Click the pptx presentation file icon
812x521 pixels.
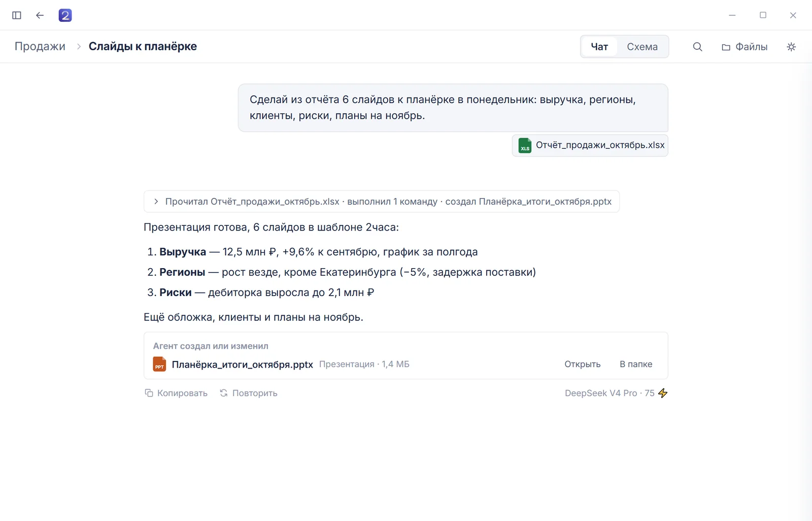pyautogui.click(x=159, y=364)
